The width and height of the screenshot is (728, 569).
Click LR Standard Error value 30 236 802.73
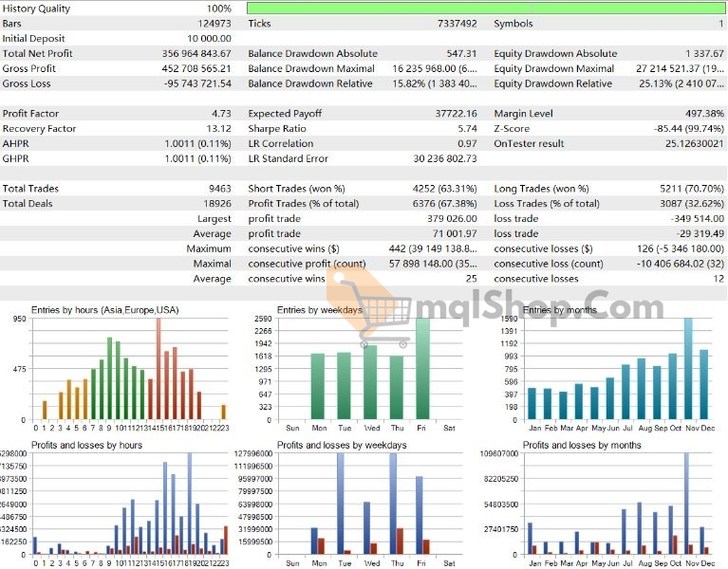pyautogui.click(x=445, y=158)
